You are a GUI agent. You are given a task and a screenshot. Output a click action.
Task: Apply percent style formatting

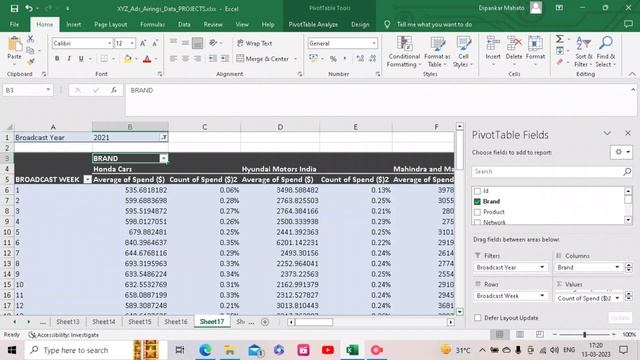click(x=333, y=59)
